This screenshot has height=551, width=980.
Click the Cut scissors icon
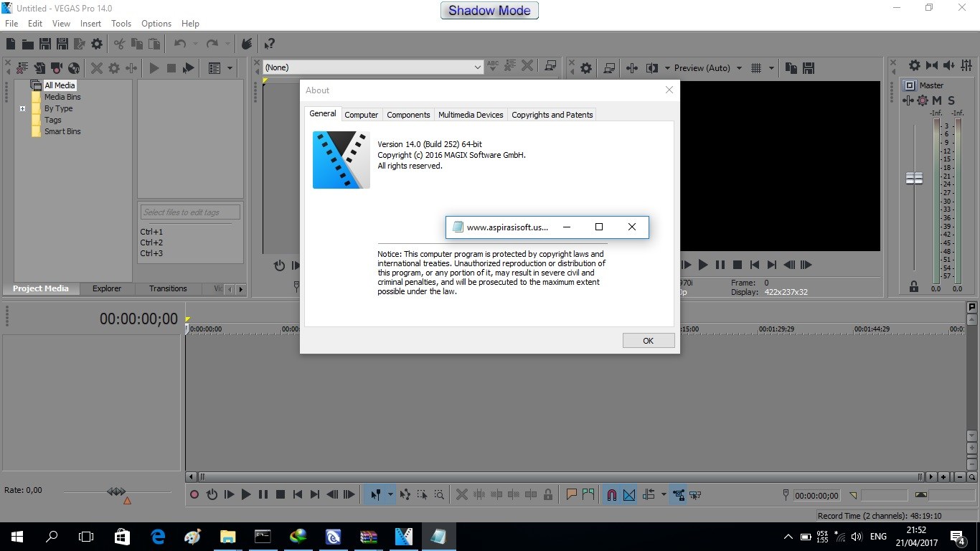tap(119, 44)
